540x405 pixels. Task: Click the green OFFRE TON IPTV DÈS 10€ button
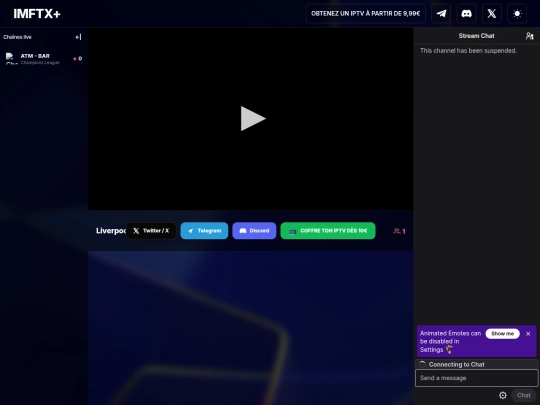(x=328, y=231)
